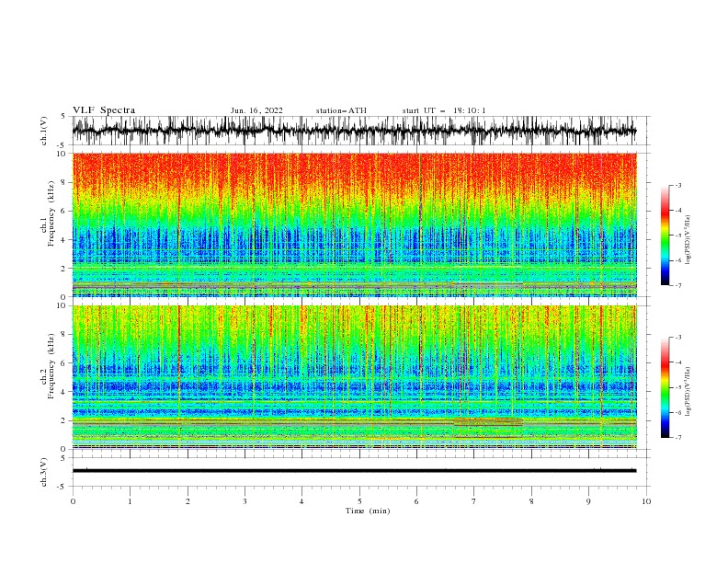The height and width of the screenshot is (563, 728).
Task: Click the ch.1 voltage waveform trace
Action: 354,131
